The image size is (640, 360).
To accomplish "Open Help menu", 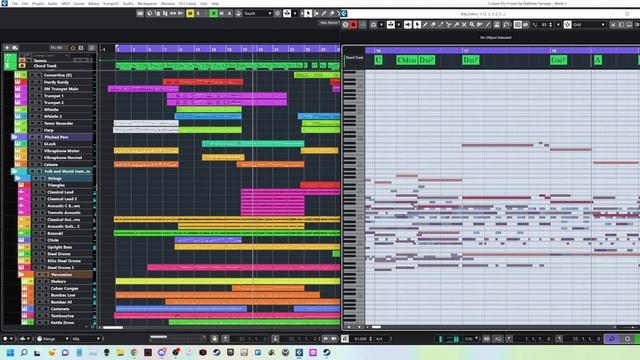I will click(215, 3).
